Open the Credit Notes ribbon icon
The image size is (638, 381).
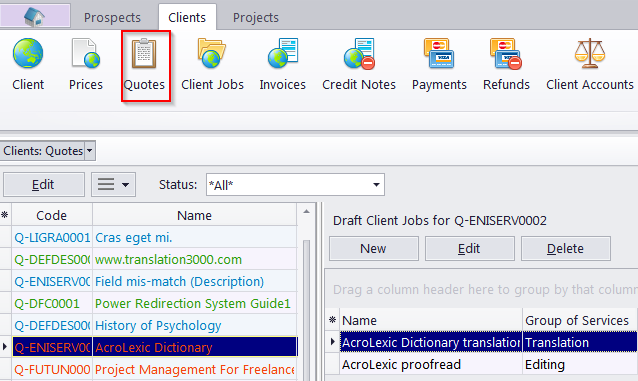coord(359,64)
